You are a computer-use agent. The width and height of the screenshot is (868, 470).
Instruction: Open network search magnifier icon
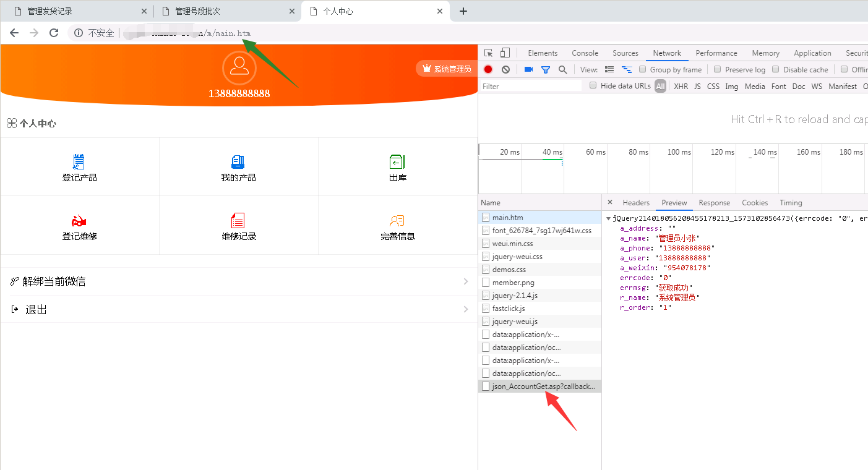coord(562,70)
